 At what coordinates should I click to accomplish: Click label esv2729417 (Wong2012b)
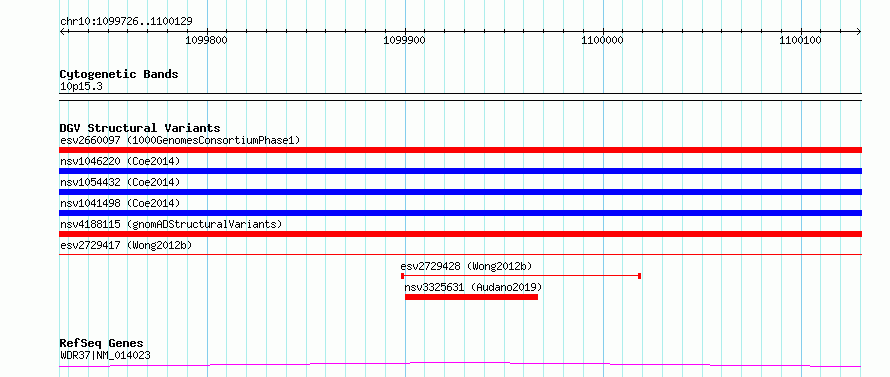tap(126, 245)
